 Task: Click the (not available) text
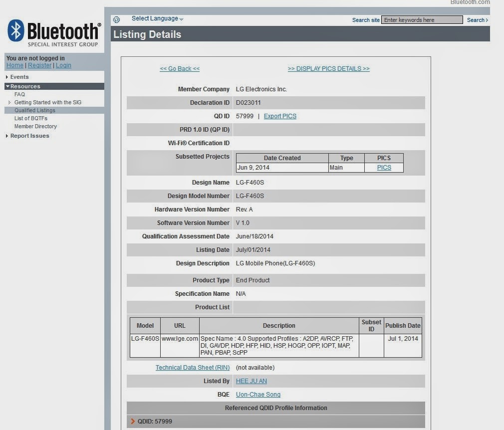(255, 368)
